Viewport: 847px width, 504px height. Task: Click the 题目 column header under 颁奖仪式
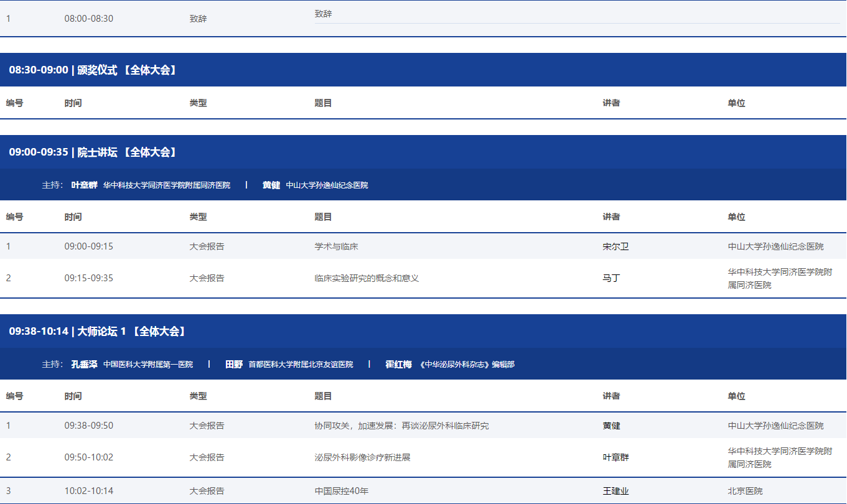coord(323,103)
